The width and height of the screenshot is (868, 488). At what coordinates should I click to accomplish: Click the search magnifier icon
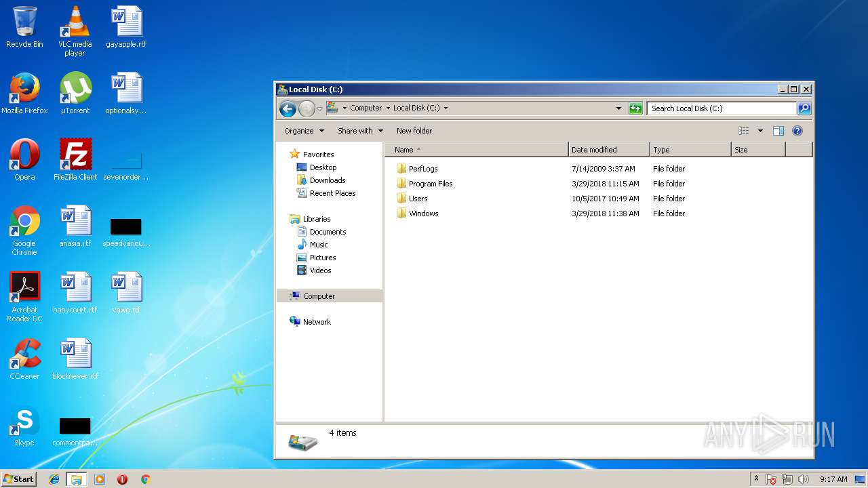(x=804, y=108)
